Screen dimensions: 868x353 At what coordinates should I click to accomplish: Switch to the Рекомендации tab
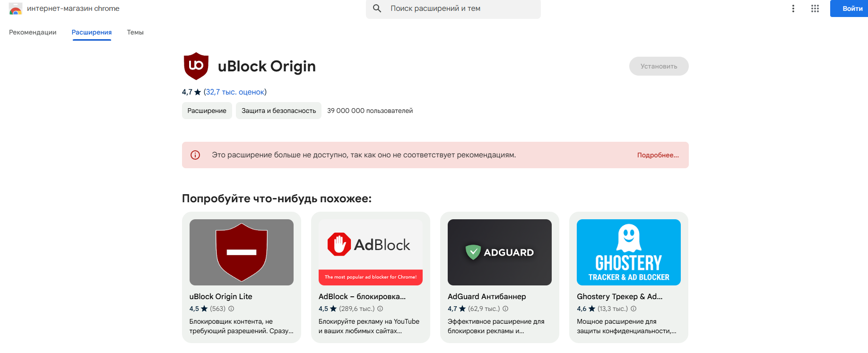point(33,32)
